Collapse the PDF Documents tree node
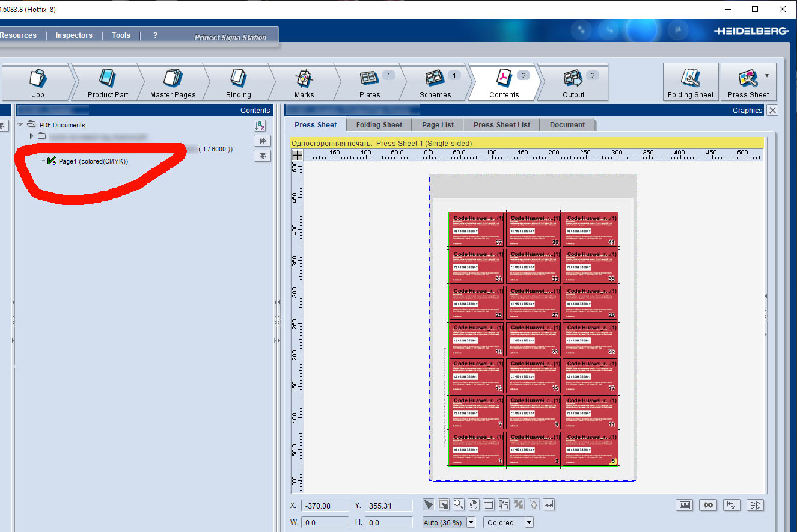 [21, 124]
